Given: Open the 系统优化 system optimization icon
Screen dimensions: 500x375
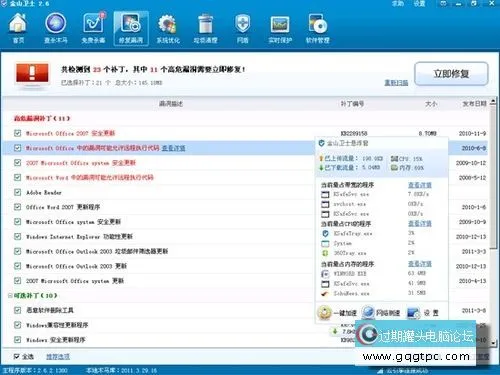Looking at the screenshot, I should pyautogui.click(x=168, y=28).
